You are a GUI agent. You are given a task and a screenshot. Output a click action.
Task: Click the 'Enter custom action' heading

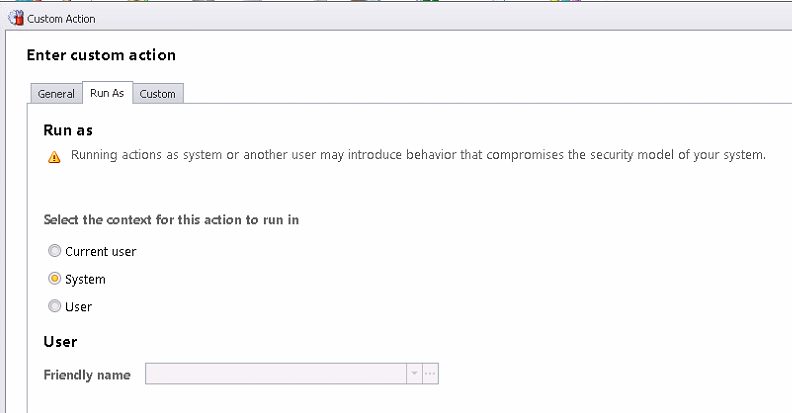[101, 55]
